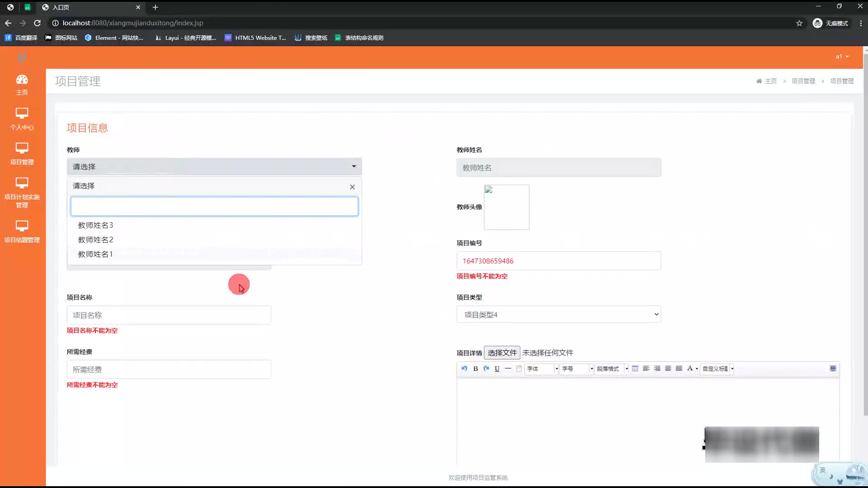868x488 pixels.
Task: Insert horizontal line via editor toolbar
Action: [508, 369]
